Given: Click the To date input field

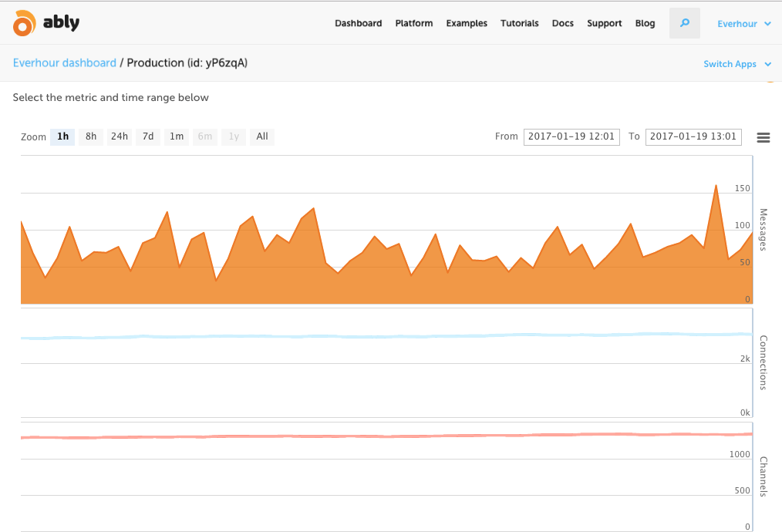Looking at the screenshot, I should [693, 136].
